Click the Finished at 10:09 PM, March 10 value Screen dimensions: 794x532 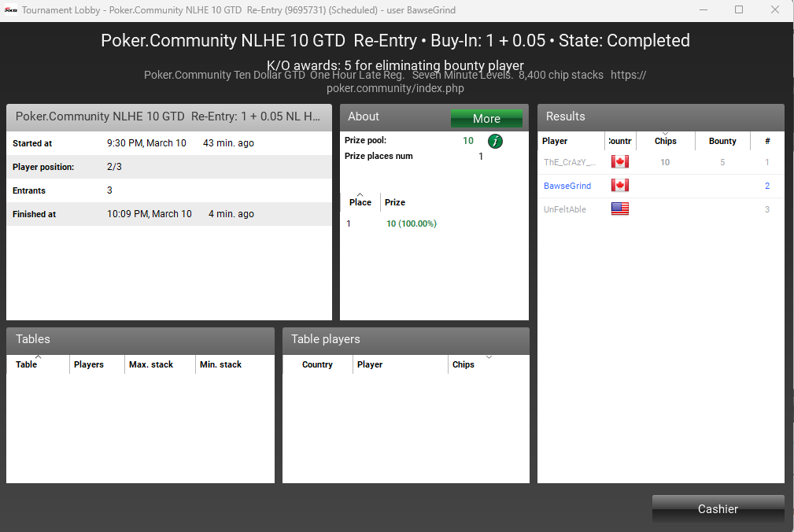point(150,213)
